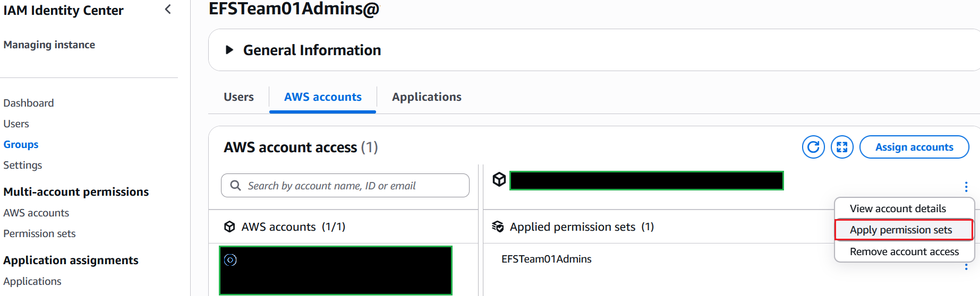The width and height of the screenshot is (980, 296).
Task: Click the search magnifier icon
Action: coord(235,186)
